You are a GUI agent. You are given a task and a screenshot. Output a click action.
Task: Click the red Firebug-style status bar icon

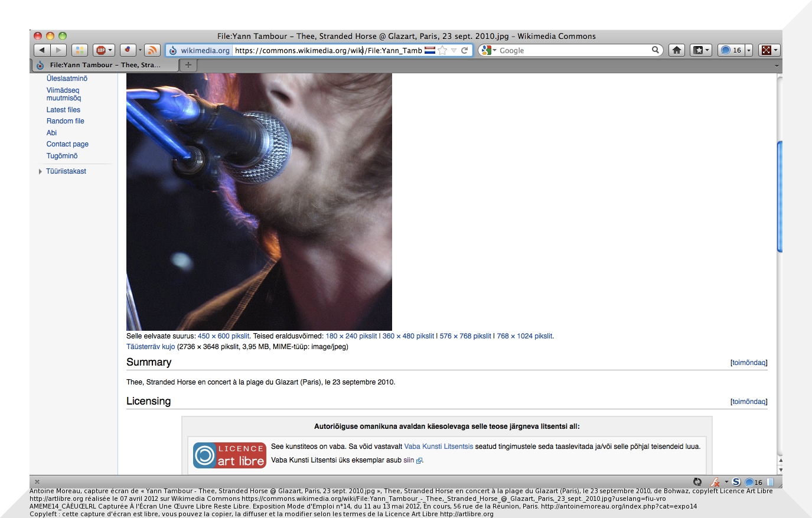coord(715,482)
